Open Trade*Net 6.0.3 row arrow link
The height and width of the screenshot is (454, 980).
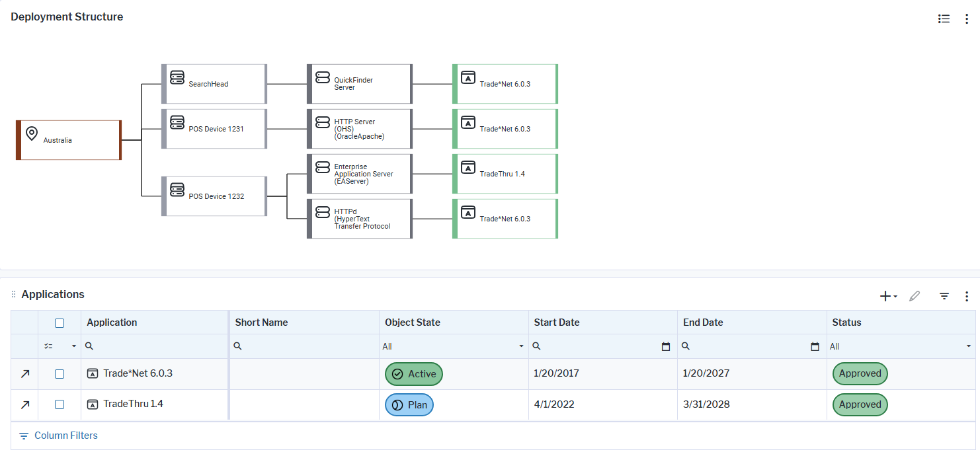pos(25,374)
